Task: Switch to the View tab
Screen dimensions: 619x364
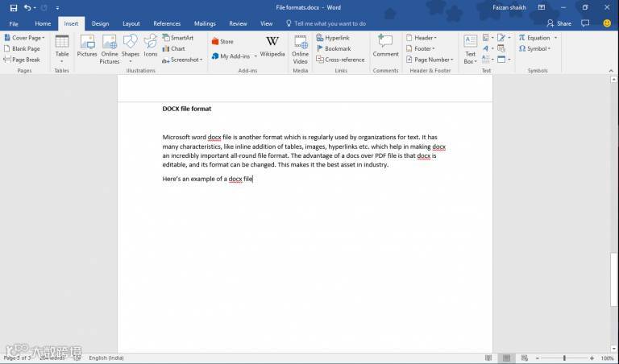Action: (267, 23)
